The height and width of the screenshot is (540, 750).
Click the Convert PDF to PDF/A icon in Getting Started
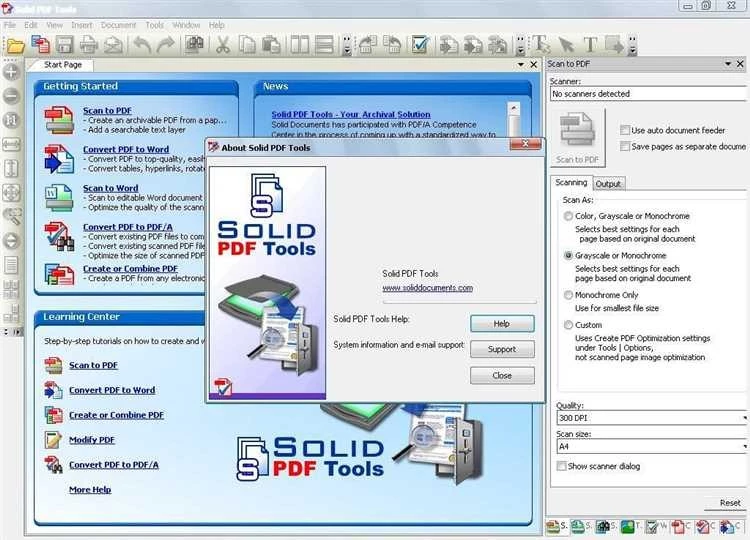(59, 236)
